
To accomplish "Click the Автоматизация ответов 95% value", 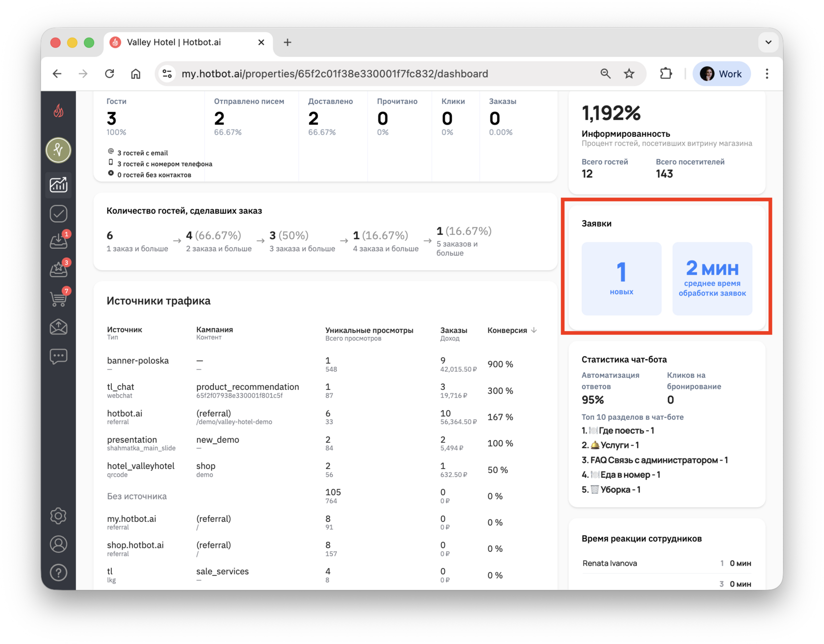I will [x=593, y=400].
